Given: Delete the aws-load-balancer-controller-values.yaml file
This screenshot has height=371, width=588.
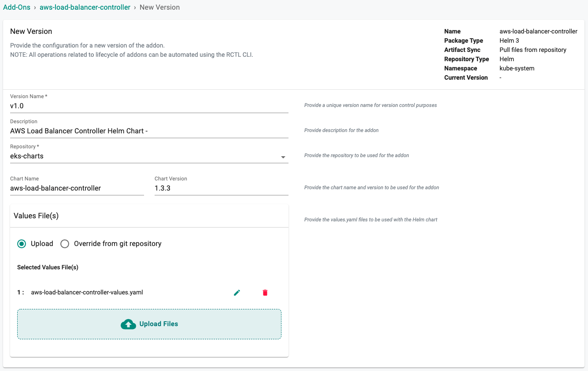Looking at the screenshot, I should click(265, 293).
